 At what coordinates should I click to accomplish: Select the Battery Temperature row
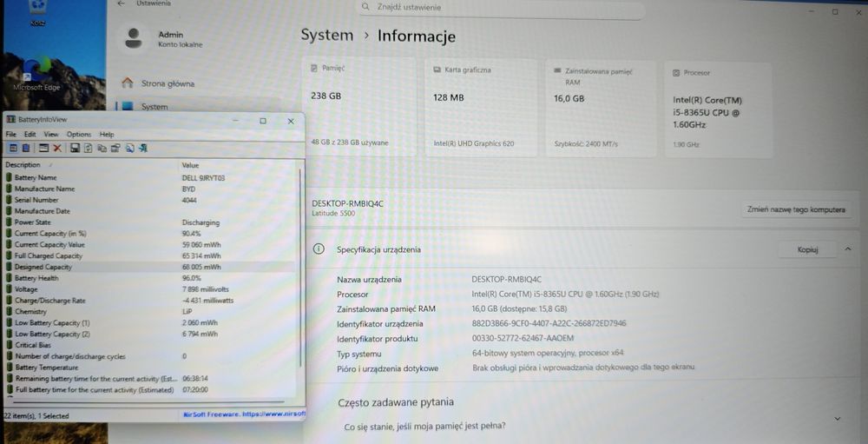149,368
